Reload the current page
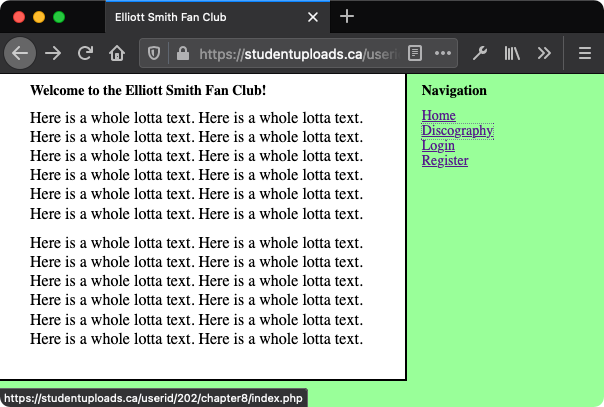 click(85, 53)
